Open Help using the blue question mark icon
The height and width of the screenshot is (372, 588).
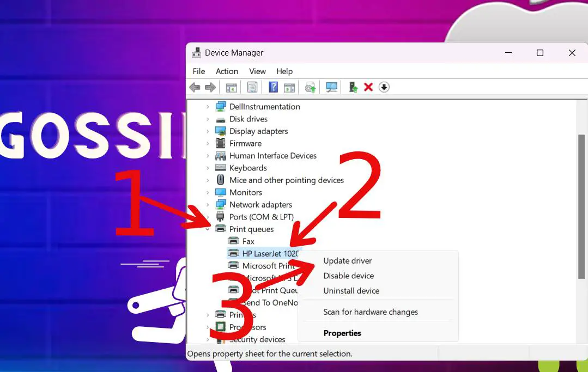(272, 87)
